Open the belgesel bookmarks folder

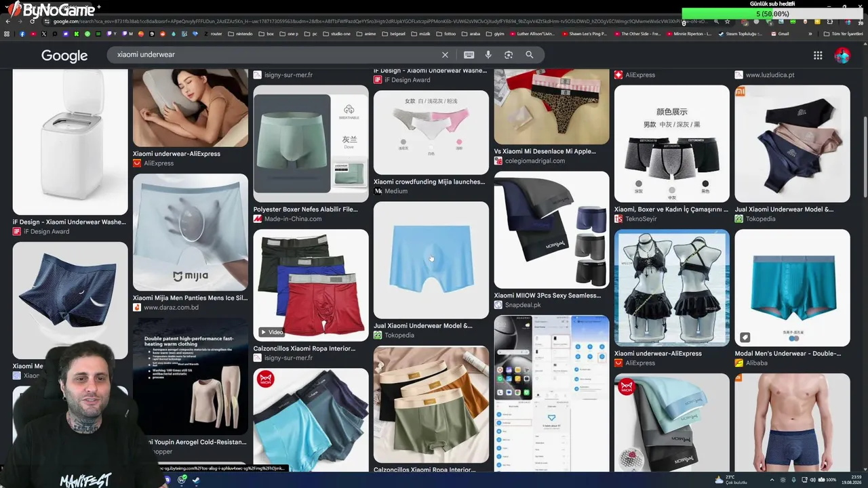click(393, 34)
